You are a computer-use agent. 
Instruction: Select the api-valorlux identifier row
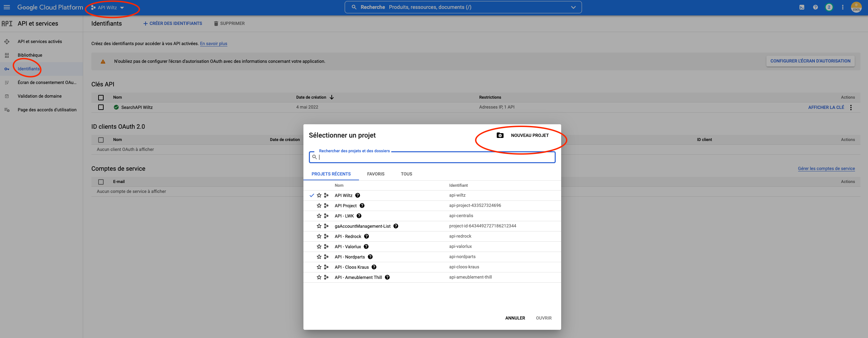(432, 247)
